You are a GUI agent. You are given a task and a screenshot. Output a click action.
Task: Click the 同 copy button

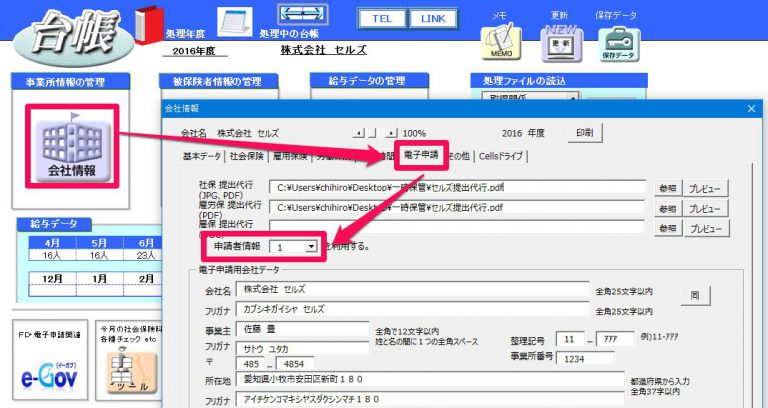695,295
